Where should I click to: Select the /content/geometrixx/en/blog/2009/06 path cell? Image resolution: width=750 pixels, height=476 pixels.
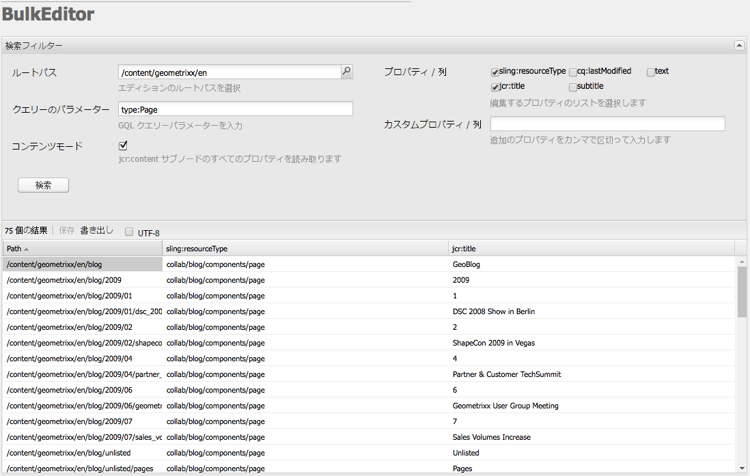(x=83, y=390)
